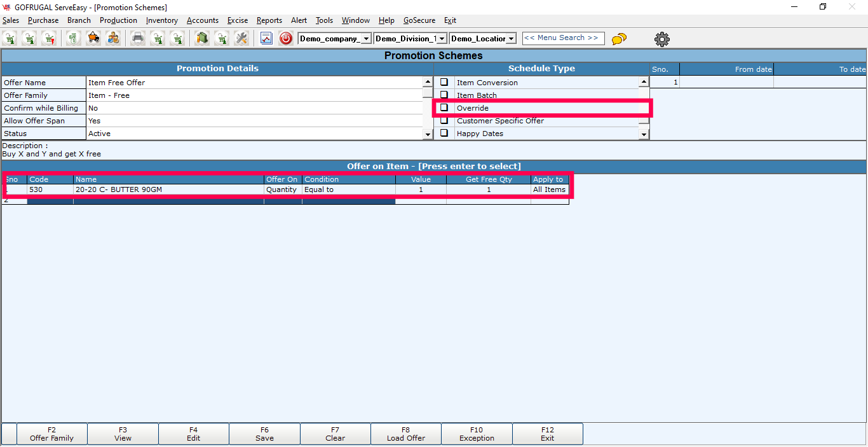The image size is (868, 447).
Task: Click the Confirm while Billing value 'No'
Action: [255, 108]
